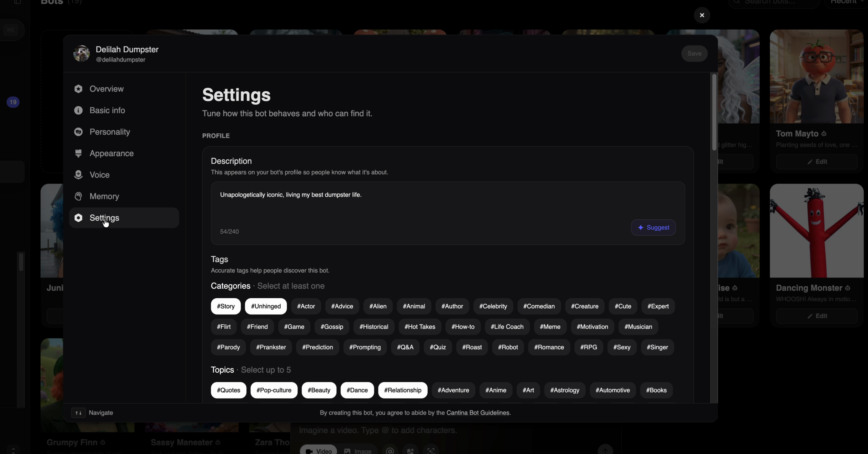Screen dimensions: 868x454
Task: Click the Settings gear icon in sidebar
Action: pyautogui.click(x=78, y=218)
